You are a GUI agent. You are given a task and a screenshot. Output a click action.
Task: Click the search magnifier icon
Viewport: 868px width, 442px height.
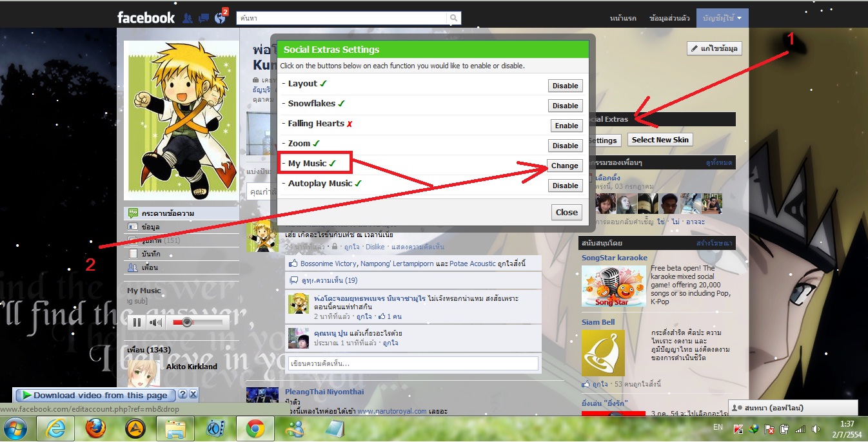(455, 18)
